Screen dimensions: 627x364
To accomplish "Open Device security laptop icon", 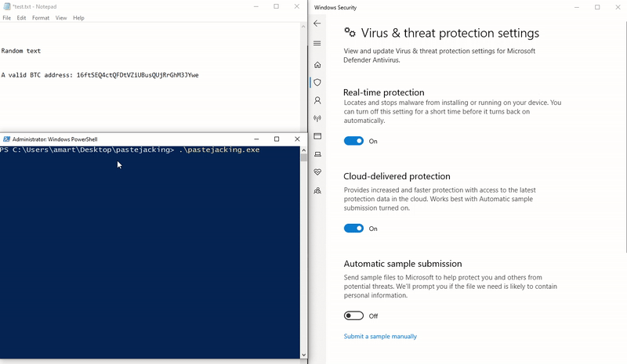I will (x=317, y=154).
